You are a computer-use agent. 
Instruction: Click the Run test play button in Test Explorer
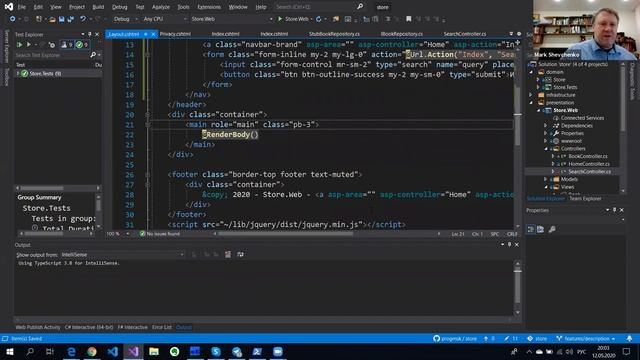point(29,44)
